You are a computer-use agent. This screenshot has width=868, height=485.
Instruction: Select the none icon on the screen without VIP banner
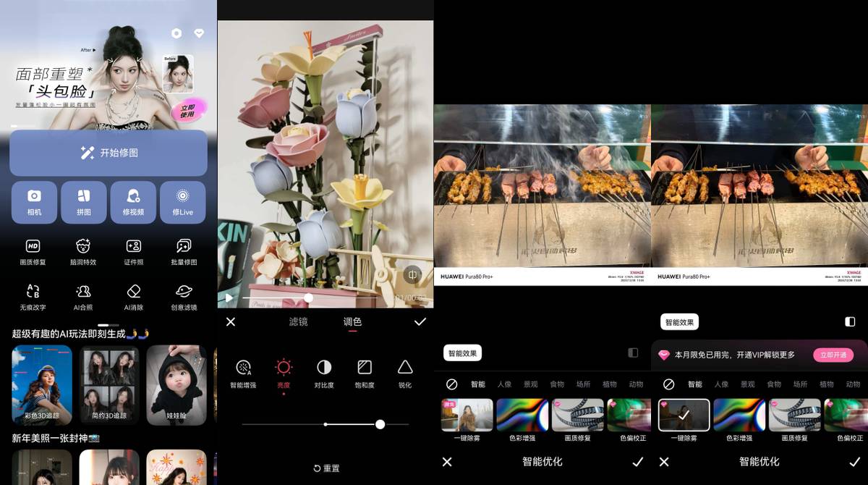click(x=451, y=384)
